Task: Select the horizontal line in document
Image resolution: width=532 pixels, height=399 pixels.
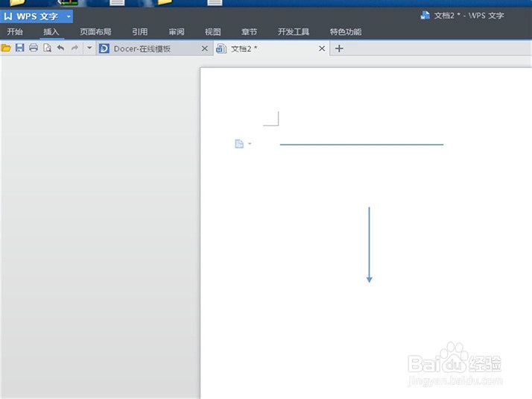Action: (361, 145)
